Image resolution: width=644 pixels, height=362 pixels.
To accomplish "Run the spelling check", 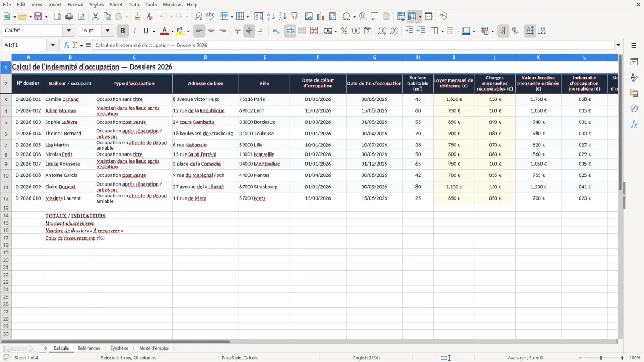I will [210, 17].
